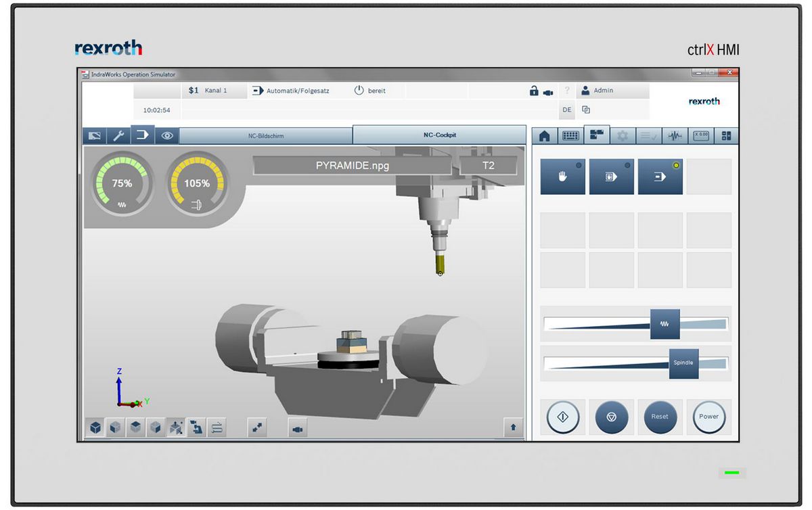
Task: Click the fullscreen expand arrows icon
Action: (x=258, y=427)
